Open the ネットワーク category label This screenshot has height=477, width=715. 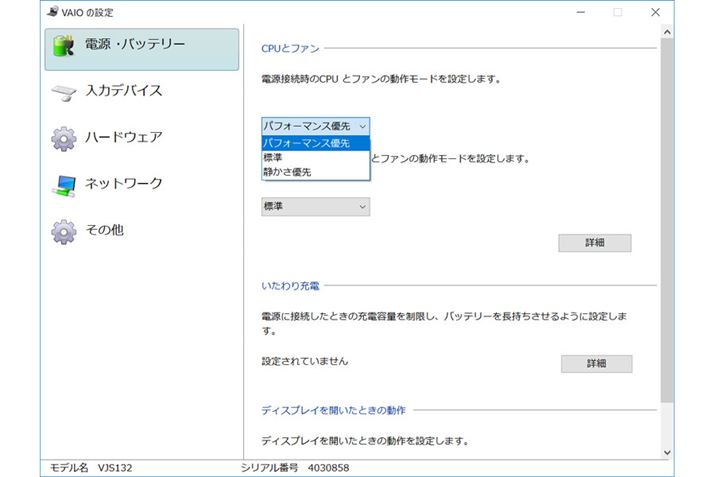click(x=123, y=184)
